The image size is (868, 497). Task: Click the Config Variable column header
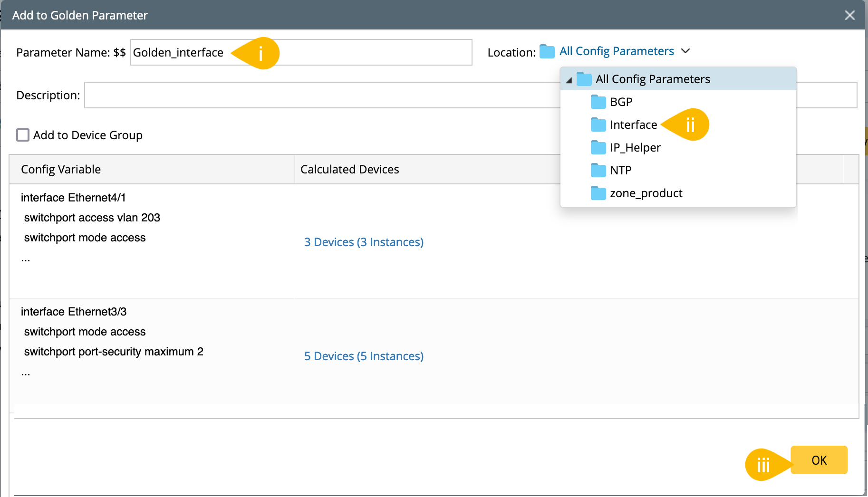click(x=61, y=169)
